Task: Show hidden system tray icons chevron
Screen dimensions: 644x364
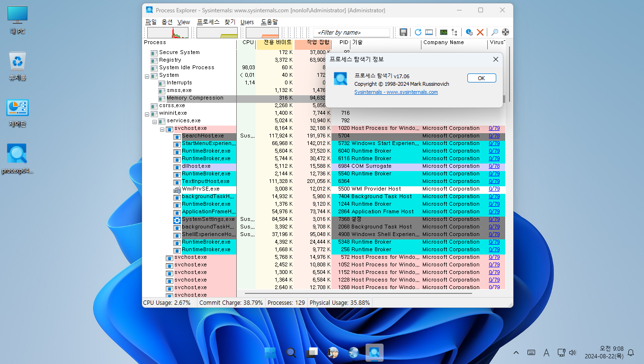Action: 516,353
